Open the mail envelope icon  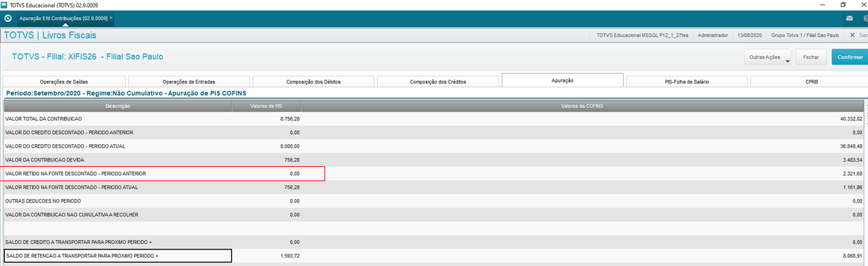click(850, 18)
